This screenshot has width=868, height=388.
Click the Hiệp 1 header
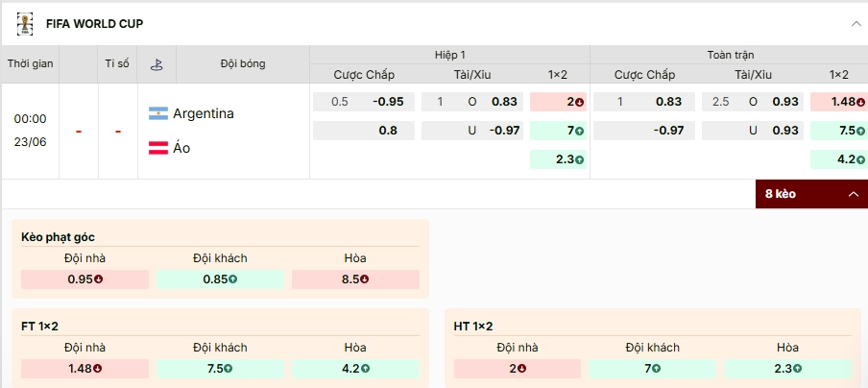coord(450,56)
